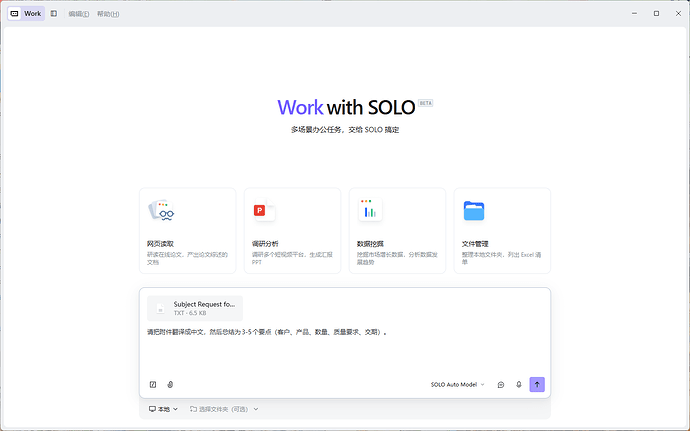
Task: Click the Work with SOLO heading
Action: tap(346, 107)
